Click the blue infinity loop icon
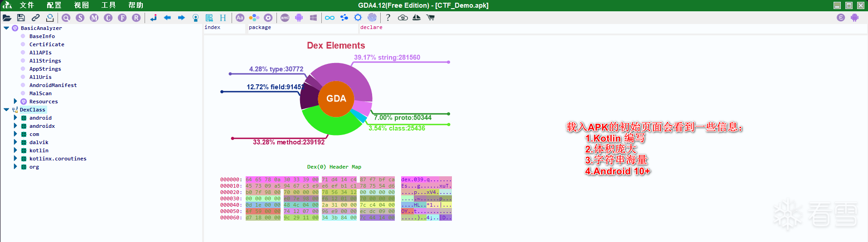Viewport: 868px width, 242px height. pos(330,18)
